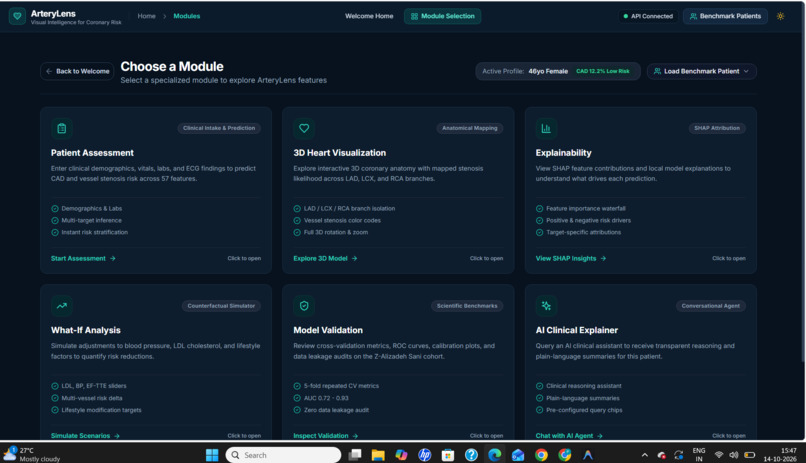This screenshot has width=806, height=463.
Task: Expand the Load Benchmark Patient dropdown
Action: 702,71
